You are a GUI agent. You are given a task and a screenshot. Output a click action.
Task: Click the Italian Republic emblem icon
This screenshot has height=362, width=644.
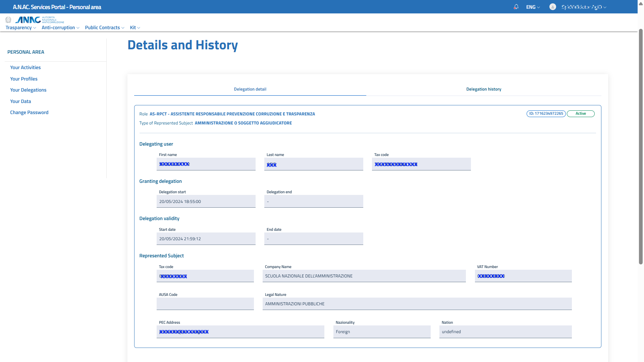[8, 20]
